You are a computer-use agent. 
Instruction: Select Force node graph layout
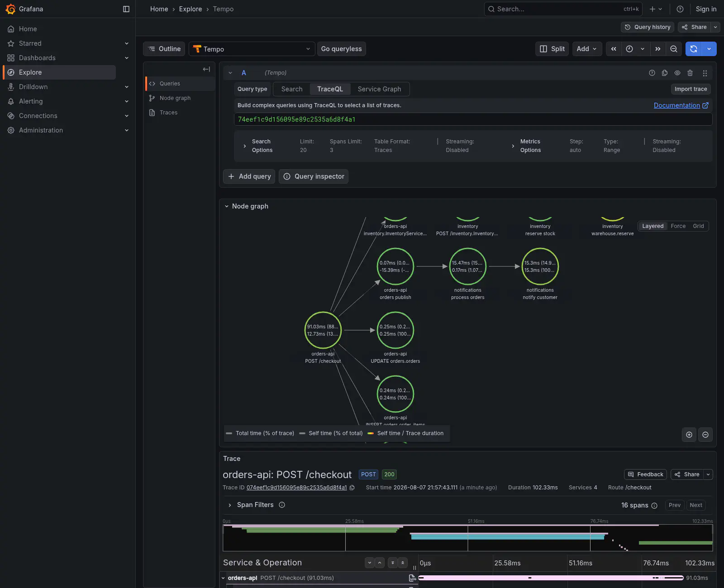[678, 226]
